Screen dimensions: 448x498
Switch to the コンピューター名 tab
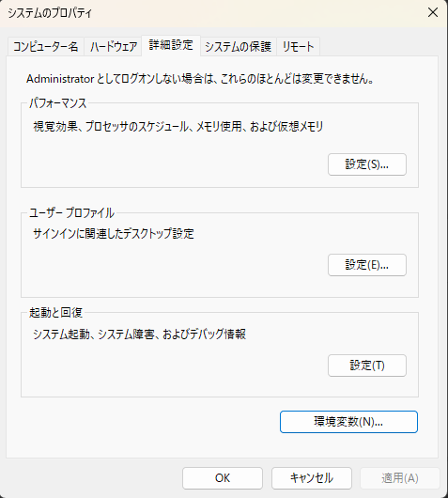(x=46, y=47)
